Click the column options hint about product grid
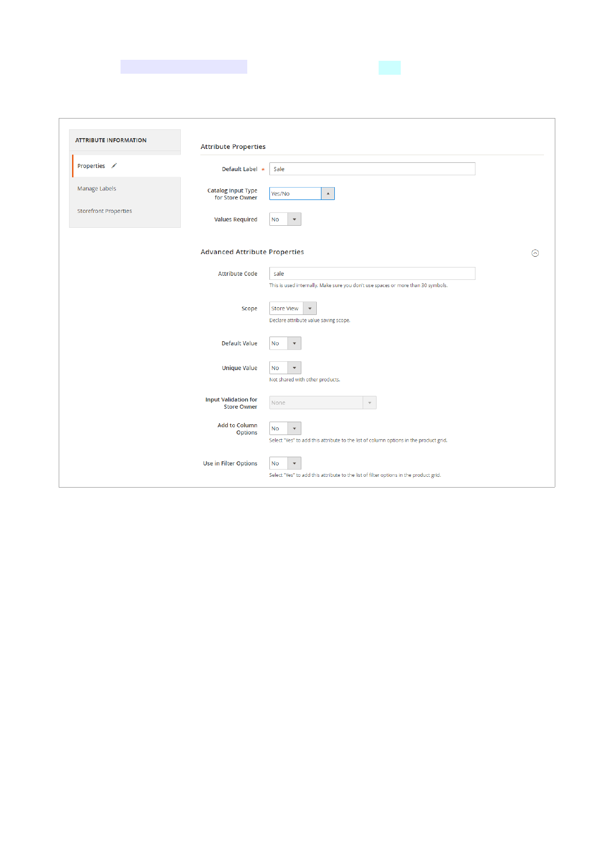Image resolution: width=613 pixels, height=868 pixels. [358, 441]
